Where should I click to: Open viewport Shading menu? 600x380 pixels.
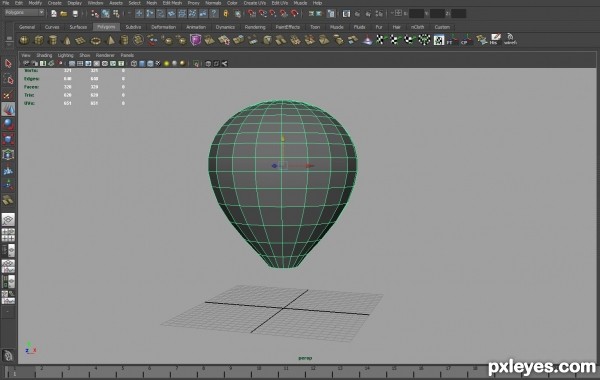click(x=44, y=55)
